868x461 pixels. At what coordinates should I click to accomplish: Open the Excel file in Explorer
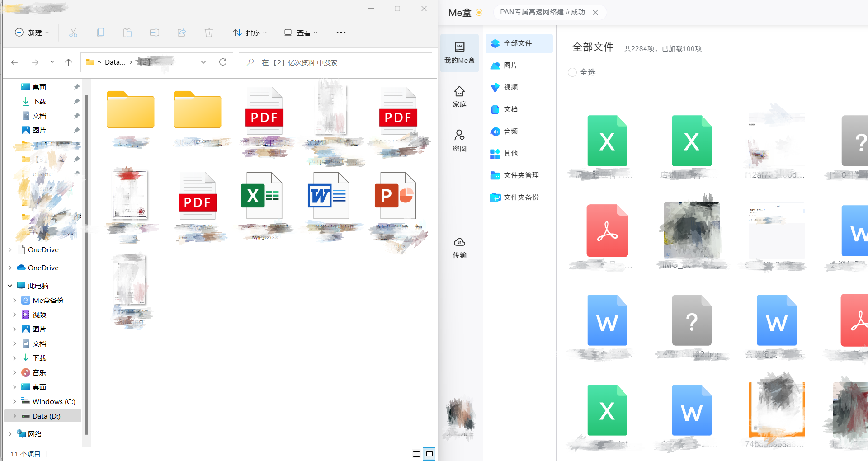coord(262,196)
